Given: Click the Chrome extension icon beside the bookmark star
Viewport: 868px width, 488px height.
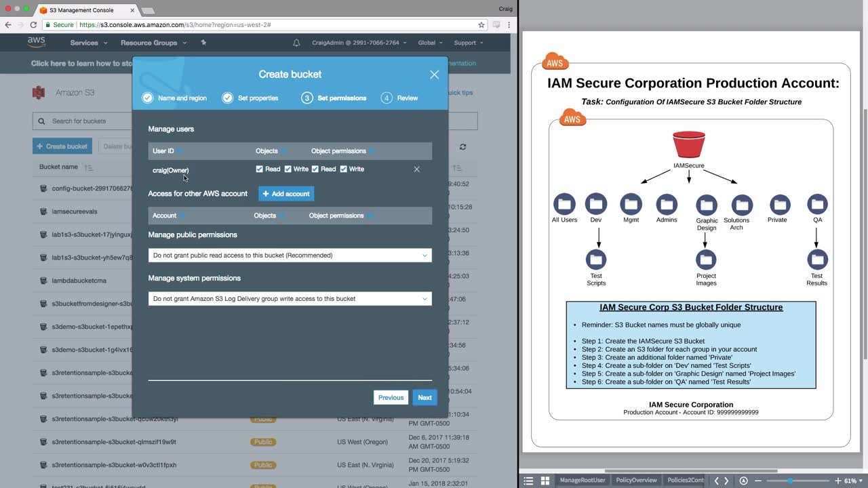Looking at the screenshot, I should pos(496,24).
